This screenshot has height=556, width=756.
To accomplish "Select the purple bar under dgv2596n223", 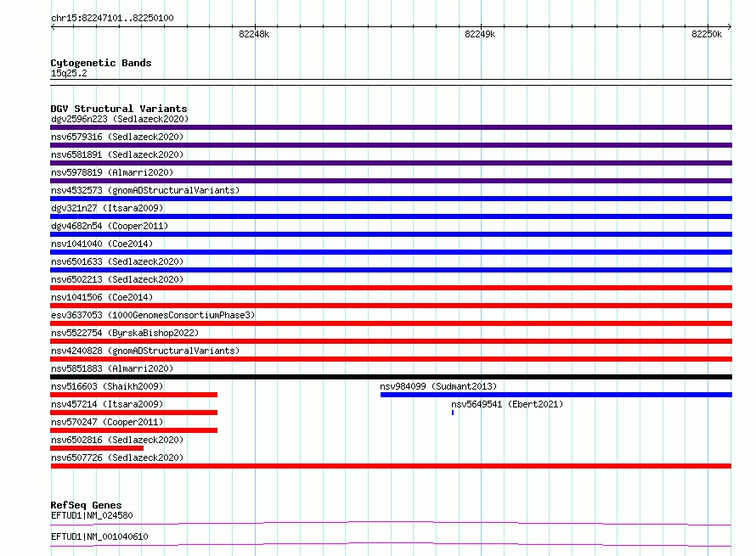I will click(391, 127).
